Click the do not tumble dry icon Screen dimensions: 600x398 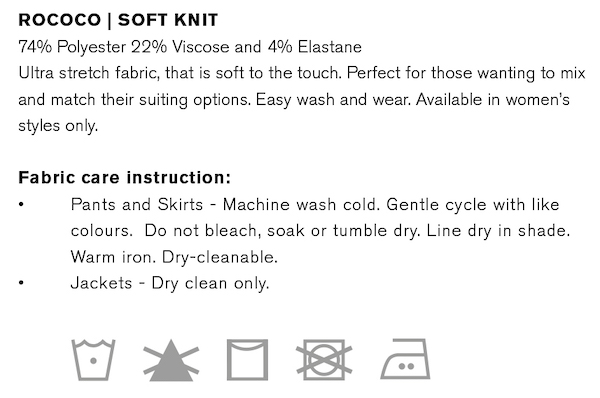[324, 360]
